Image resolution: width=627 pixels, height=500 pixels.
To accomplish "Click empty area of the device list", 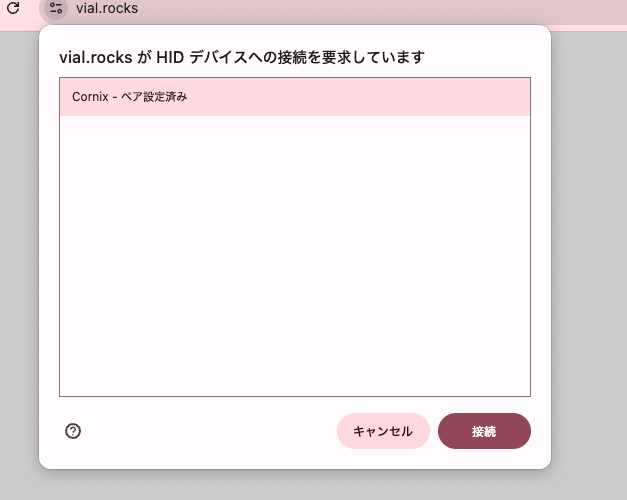I will pos(295,256).
